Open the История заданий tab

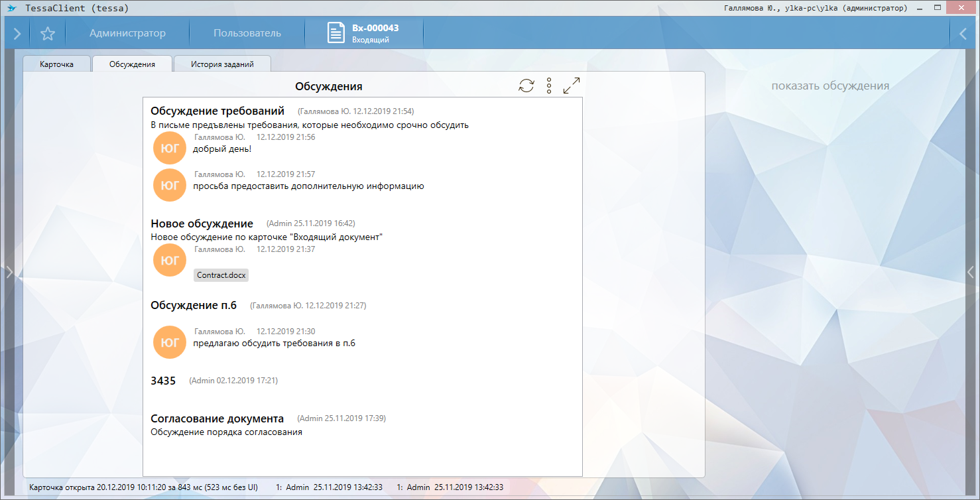pos(222,64)
